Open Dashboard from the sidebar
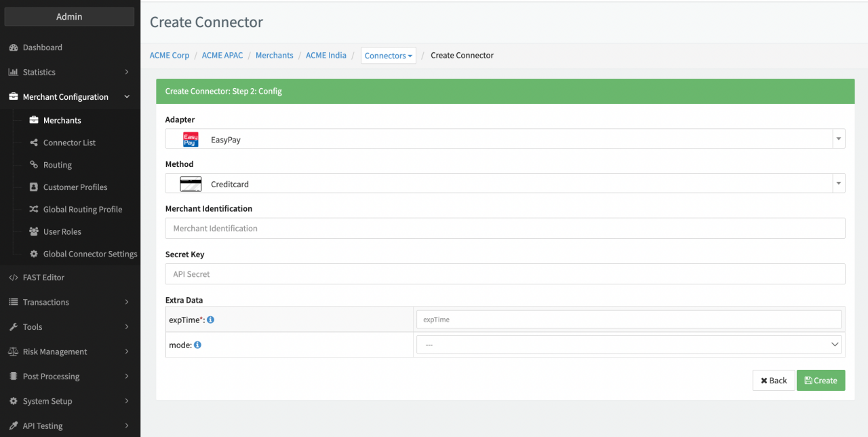Viewport: 868px width, 437px height. tap(42, 47)
